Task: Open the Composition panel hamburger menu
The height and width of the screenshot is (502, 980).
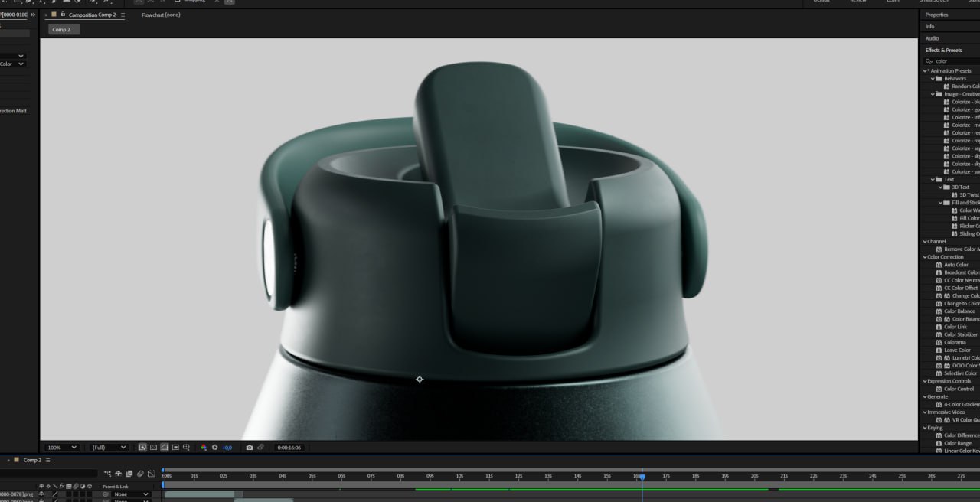Action: pos(122,15)
